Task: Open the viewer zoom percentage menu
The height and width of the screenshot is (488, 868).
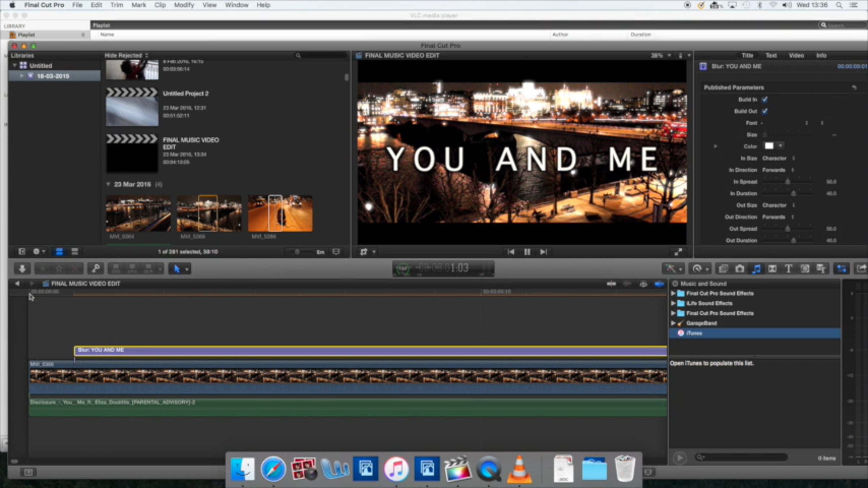Action: pyautogui.click(x=661, y=55)
